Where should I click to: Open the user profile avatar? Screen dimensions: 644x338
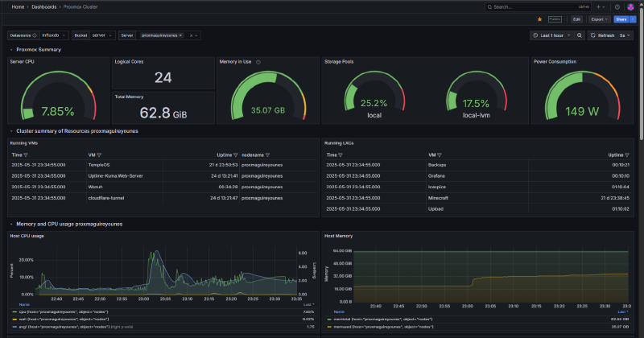[631, 7]
